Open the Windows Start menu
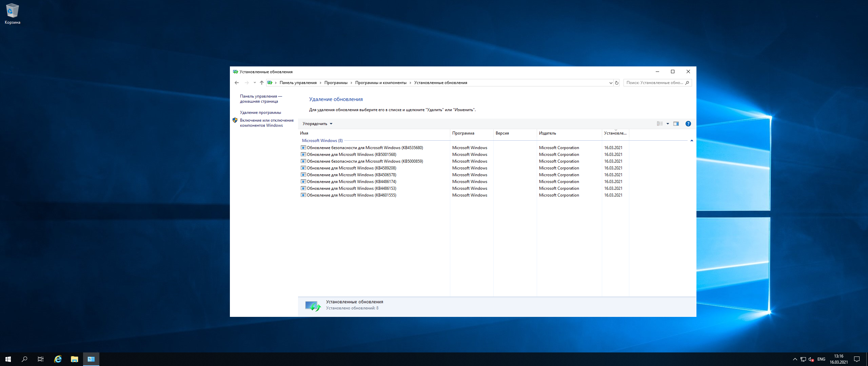The image size is (868, 366). (8, 359)
